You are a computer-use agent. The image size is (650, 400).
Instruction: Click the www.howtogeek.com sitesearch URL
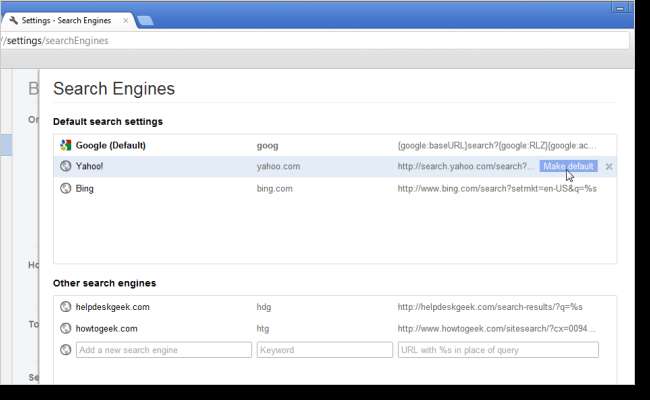click(496, 329)
